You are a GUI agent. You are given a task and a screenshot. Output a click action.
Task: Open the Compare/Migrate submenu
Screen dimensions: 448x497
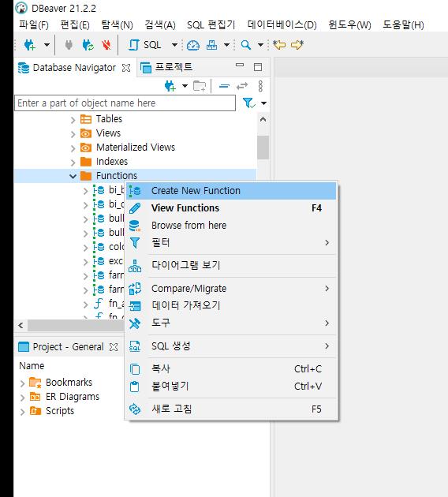231,289
